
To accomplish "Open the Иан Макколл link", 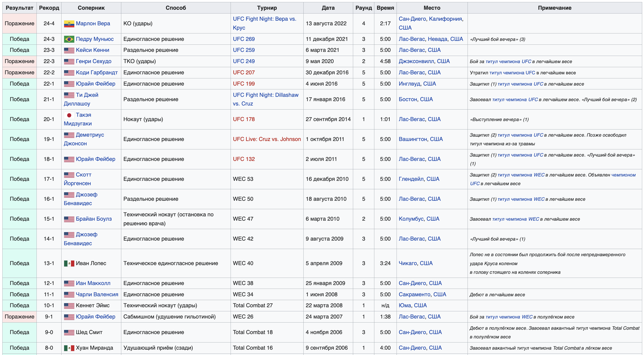I will [93, 283].
